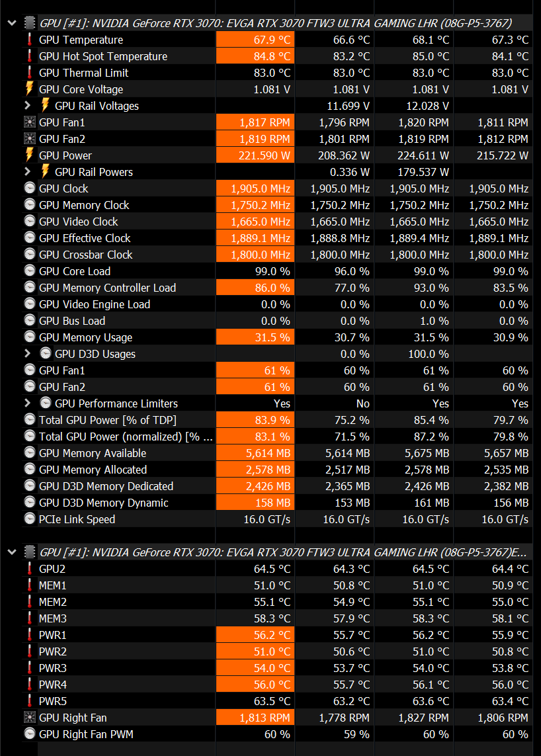Click the gauge icon next to GPU Effective Clock

coord(30,238)
